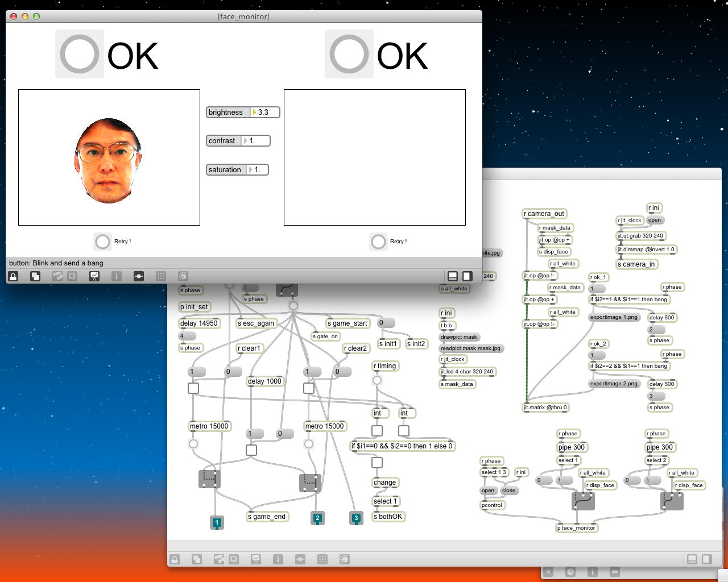Click the bang button under the left metro 15000

click(x=193, y=444)
